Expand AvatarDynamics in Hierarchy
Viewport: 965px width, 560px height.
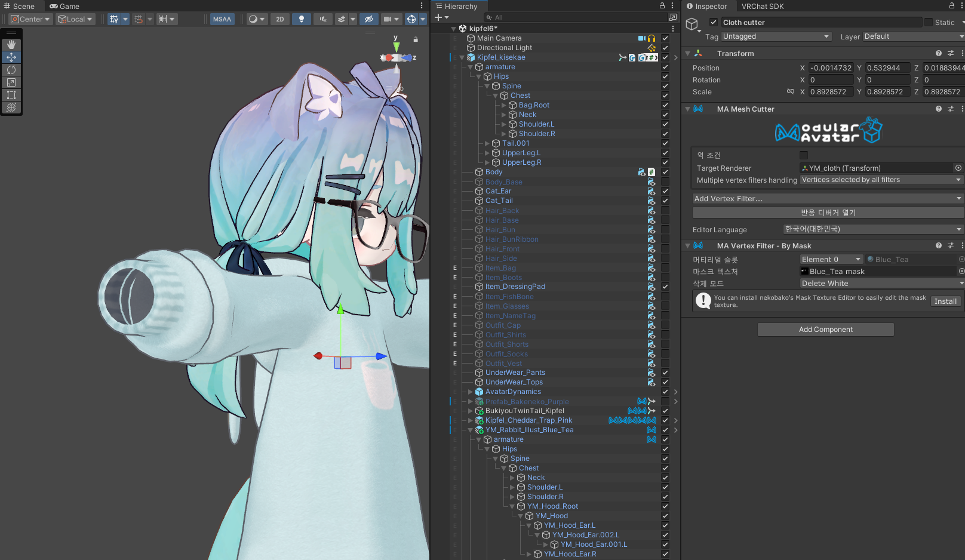pyautogui.click(x=471, y=392)
